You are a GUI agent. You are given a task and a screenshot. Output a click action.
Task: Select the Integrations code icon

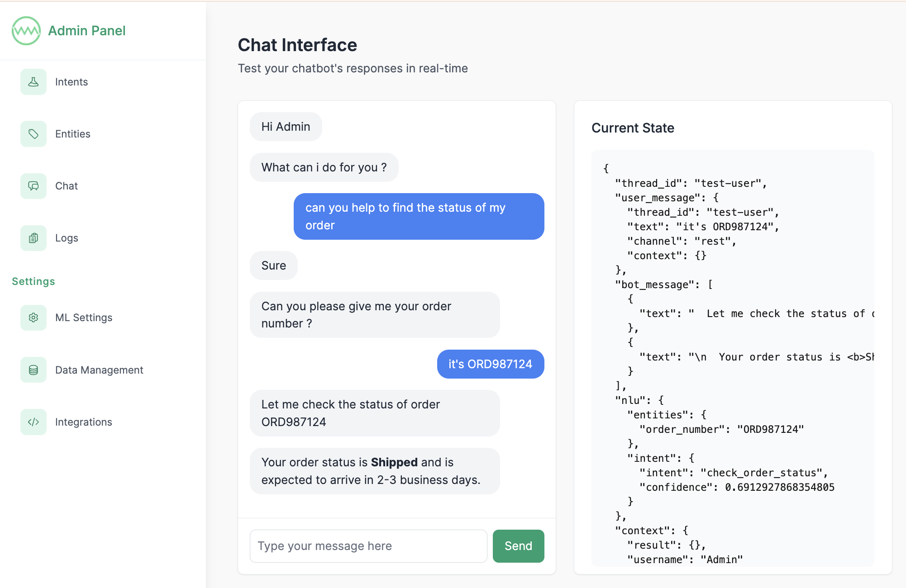(33, 422)
